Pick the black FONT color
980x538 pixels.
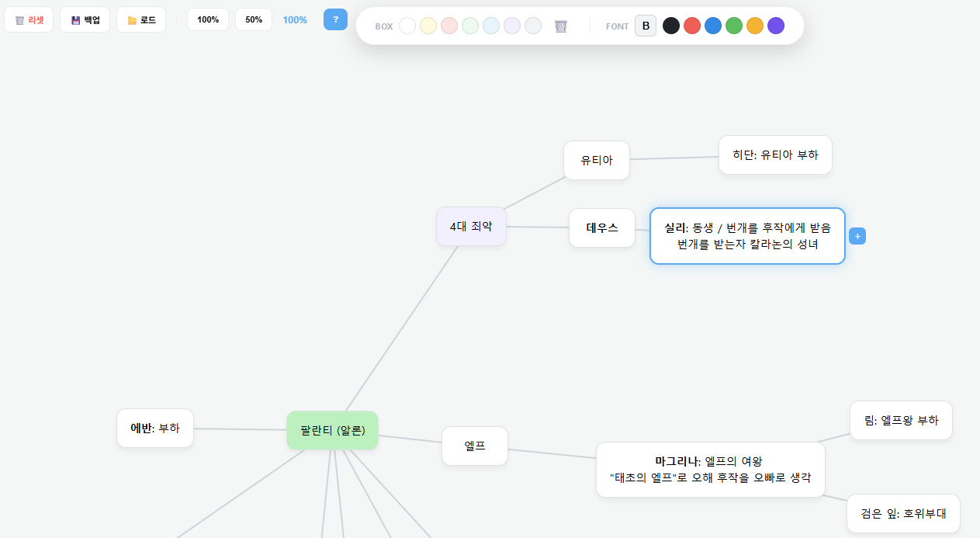671,25
